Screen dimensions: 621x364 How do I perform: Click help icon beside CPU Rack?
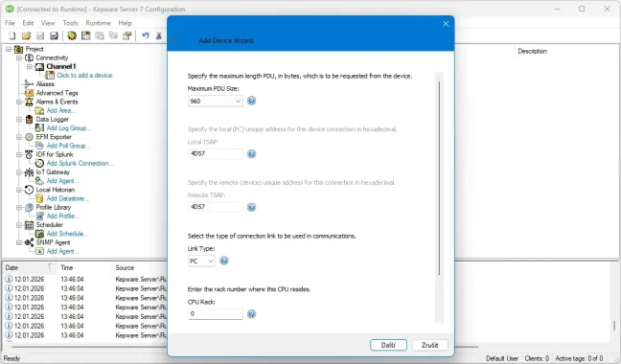tap(251, 314)
